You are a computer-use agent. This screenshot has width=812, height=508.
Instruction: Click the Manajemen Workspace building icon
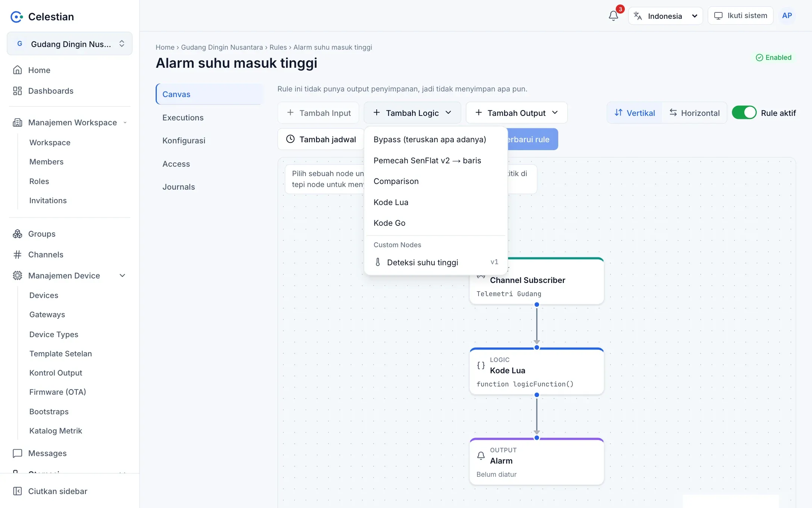click(17, 122)
